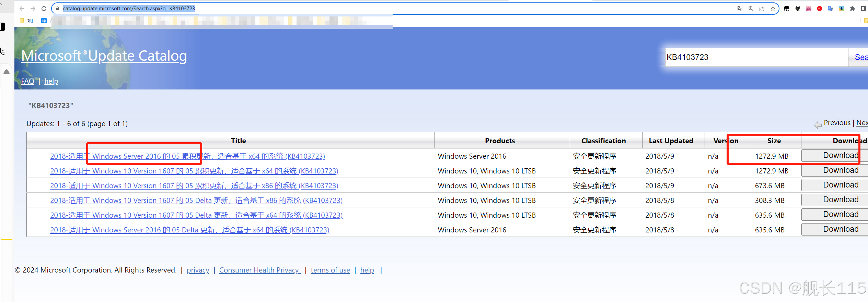Click the "KB4103723" results heading
This screenshot has height=302, width=868.
51,106
